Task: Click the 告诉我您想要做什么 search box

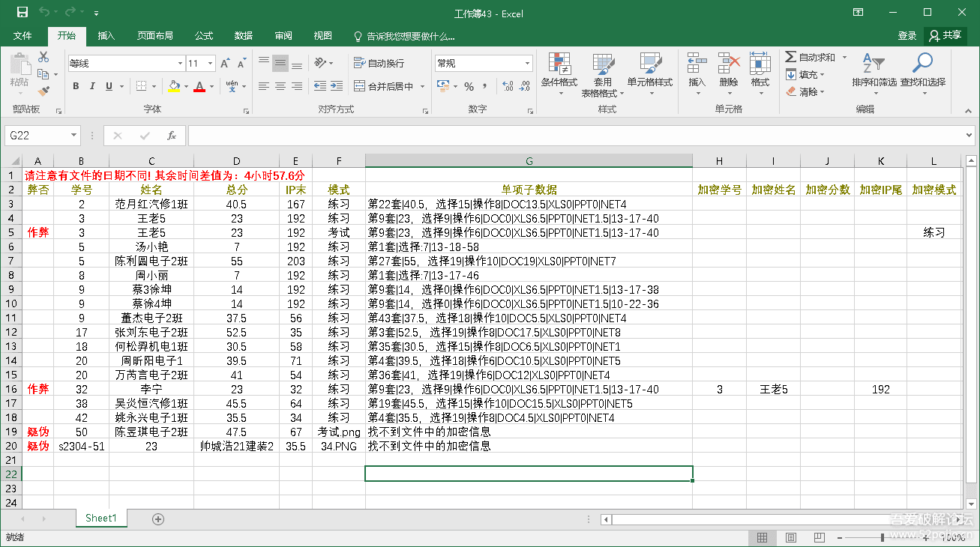Action: click(405, 36)
